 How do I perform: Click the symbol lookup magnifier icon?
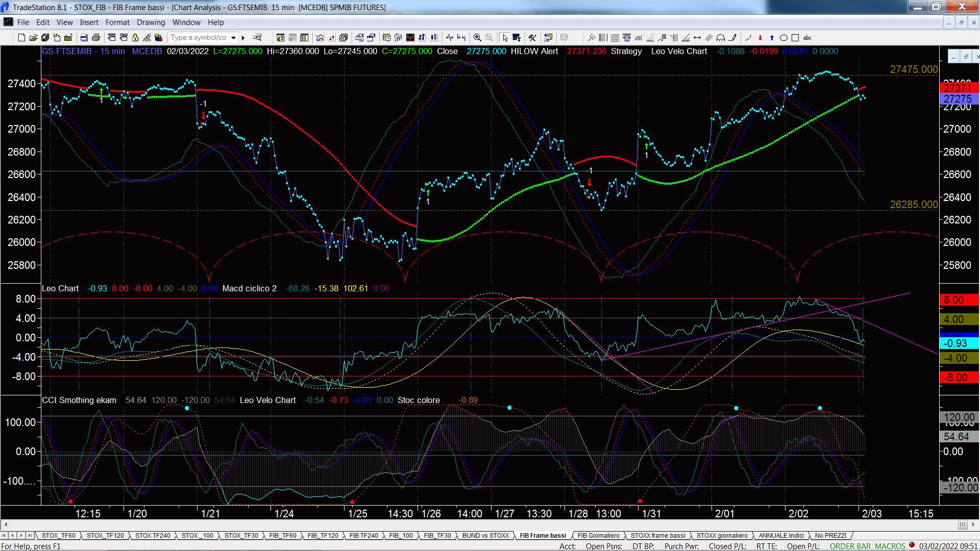(x=257, y=37)
